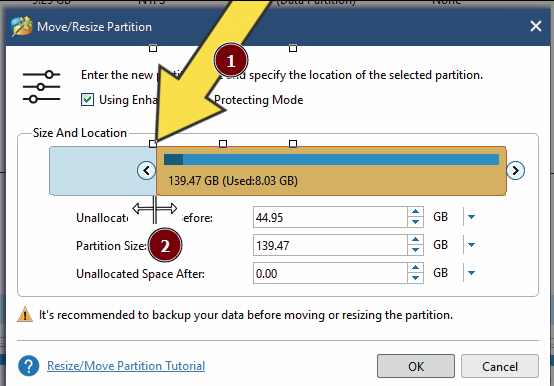Image resolution: width=554 pixels, height=386 pixels.
Task: Click the left arrow handle on partition bar
Action: coord(146,171)
